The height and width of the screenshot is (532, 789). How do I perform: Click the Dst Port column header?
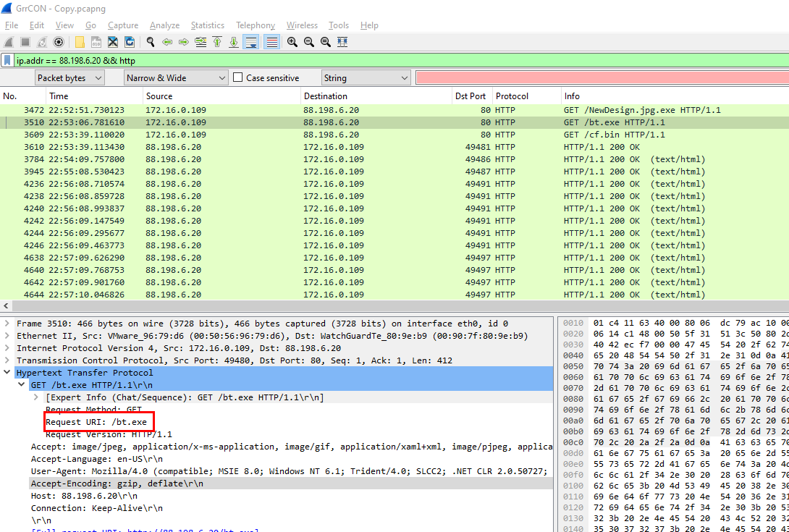471,96
